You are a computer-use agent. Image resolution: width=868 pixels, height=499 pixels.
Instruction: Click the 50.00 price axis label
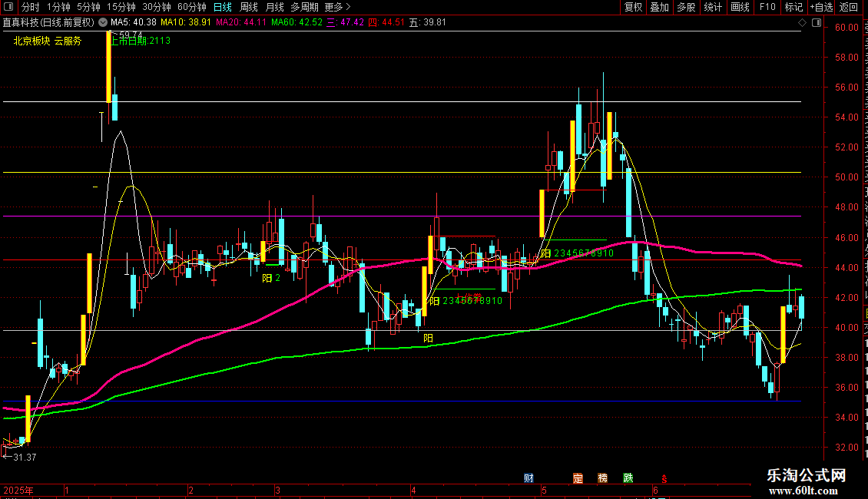[x=846, y=177]
